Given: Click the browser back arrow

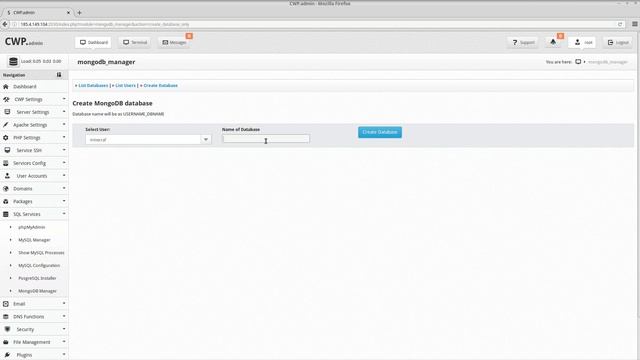Looking at the screenshot, I should pyautogui.click(x=5, y=24).
